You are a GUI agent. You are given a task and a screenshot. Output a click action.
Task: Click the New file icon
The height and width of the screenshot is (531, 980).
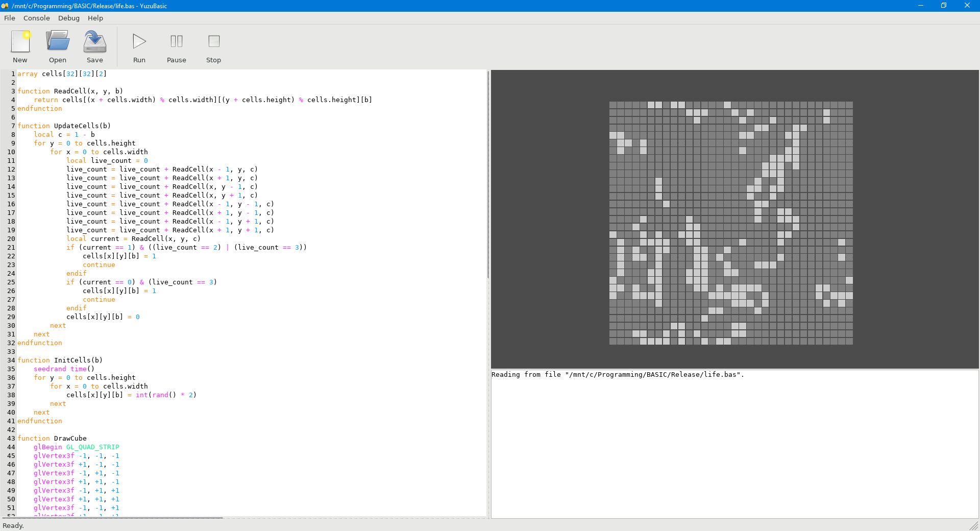point(20,46)
